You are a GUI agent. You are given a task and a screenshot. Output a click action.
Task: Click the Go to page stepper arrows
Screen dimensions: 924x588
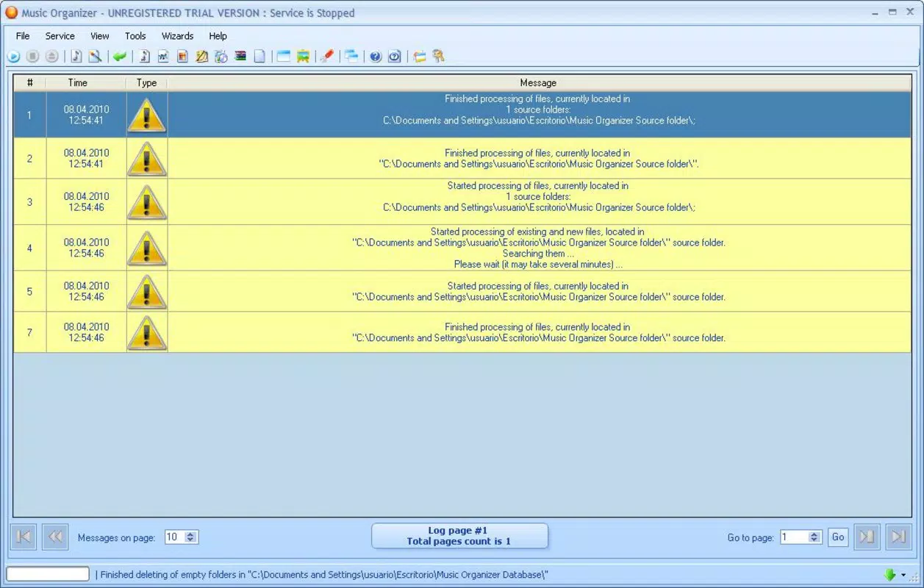[x=814, y=537]
